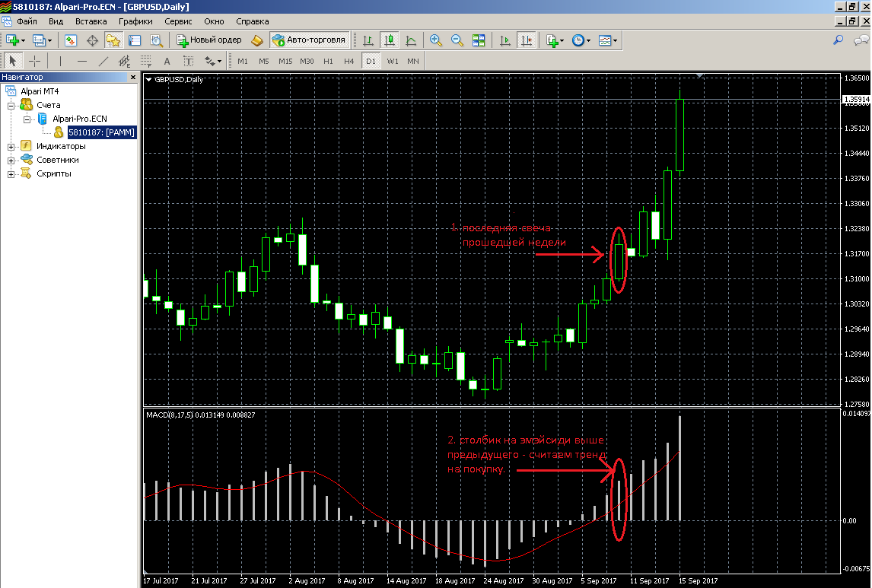Toggle the Авто-торговля button
The image size is (872, 588).
point(310,40)
